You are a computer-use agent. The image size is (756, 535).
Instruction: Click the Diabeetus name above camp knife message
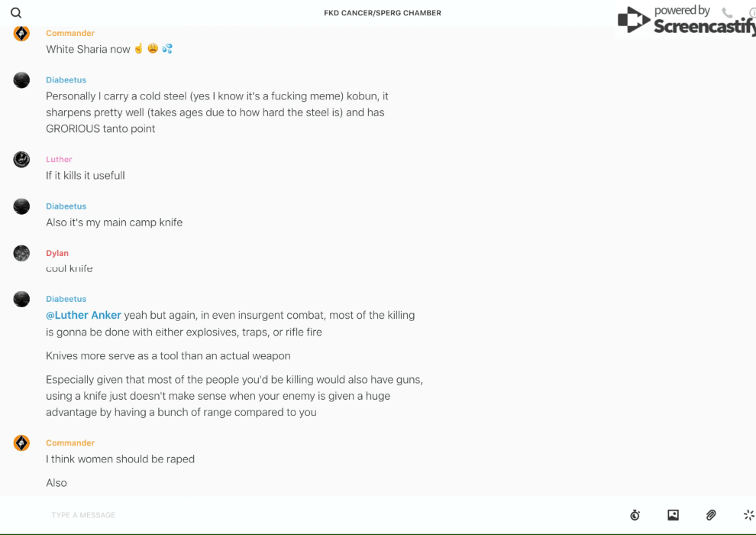point(66,206)
